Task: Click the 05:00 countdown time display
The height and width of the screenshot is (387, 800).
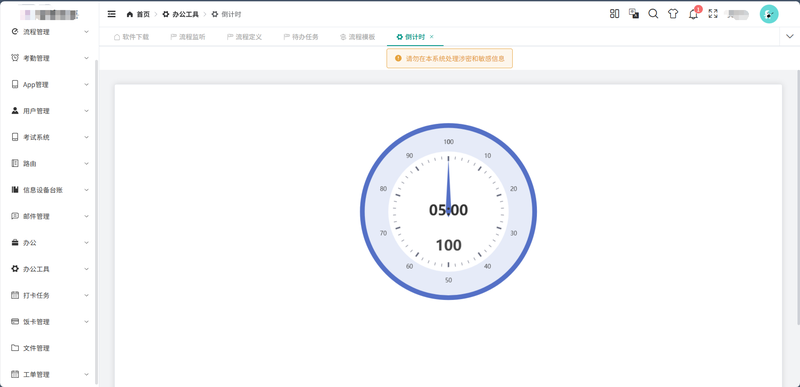Action: 448,210
